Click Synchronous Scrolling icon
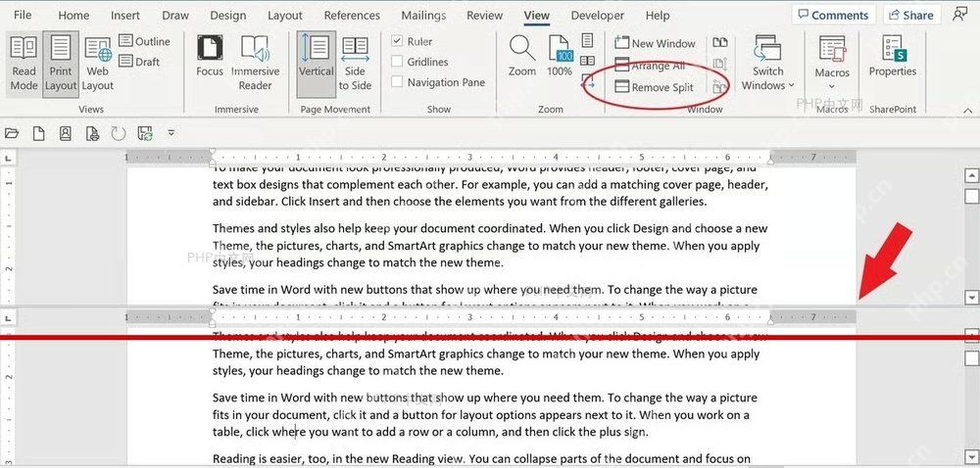Viewport: 980px width, 468px height. tap(720, 63)
